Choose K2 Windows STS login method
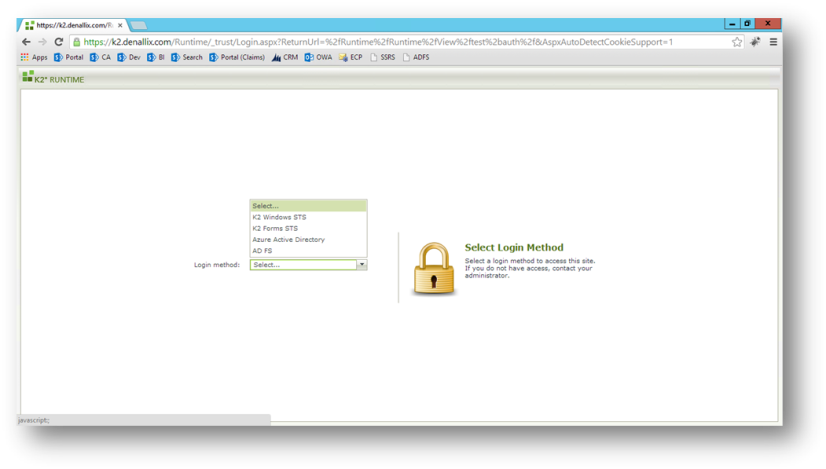Screen dimensions: 826x469 coord(308,217)
